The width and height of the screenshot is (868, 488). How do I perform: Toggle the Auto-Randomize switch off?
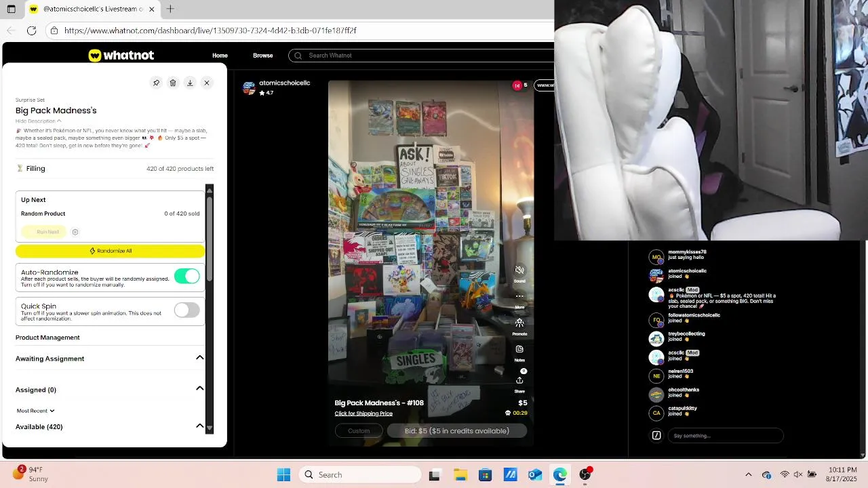pos(186,276)
